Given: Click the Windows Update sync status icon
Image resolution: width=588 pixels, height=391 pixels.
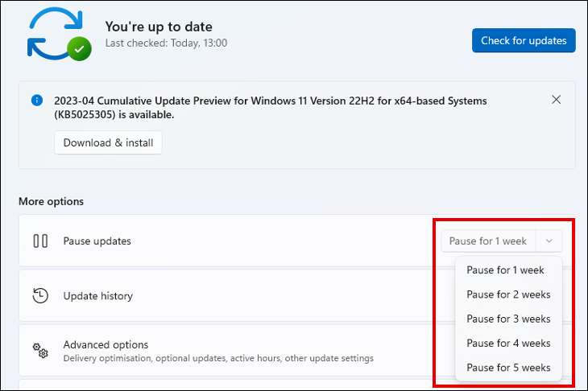Looking at the screenshot, I should pyautogui.click(x=59, y=34).
